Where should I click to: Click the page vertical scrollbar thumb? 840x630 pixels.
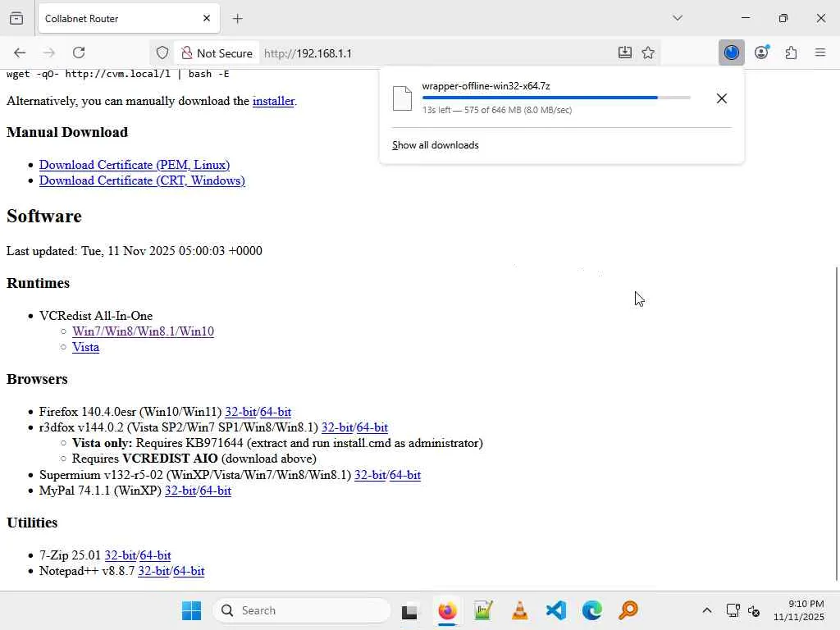tap(836, 423)
